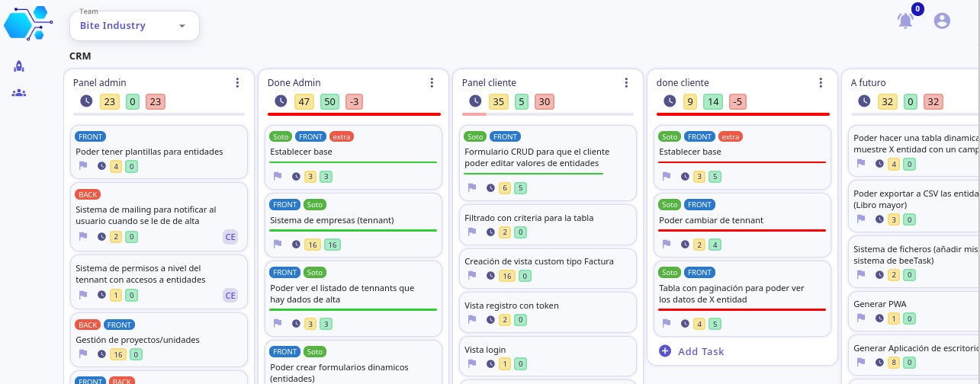Open Generar PWA task card
This screenshot has height=384, width=980.
point(915,311)
